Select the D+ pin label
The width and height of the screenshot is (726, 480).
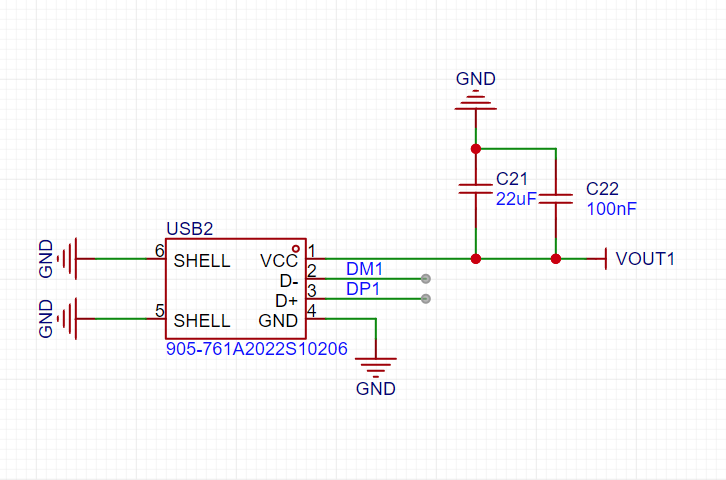287,301
